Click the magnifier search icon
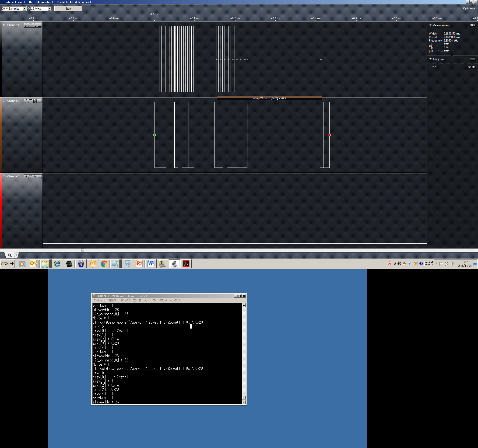Screen dimensions: 478x448 point(10,255)
